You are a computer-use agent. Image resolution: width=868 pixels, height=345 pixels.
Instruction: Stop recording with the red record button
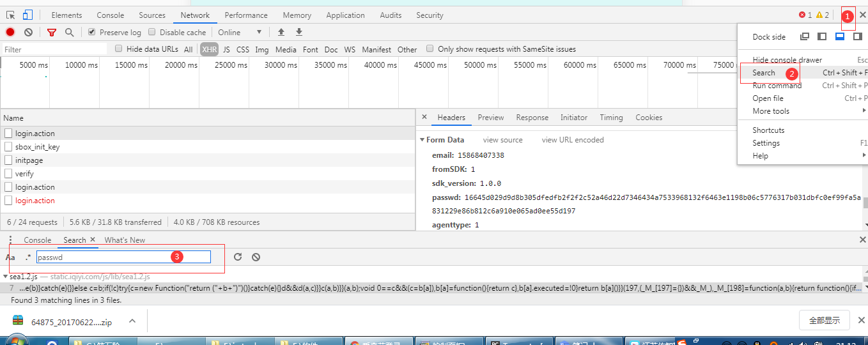[10, 32]
